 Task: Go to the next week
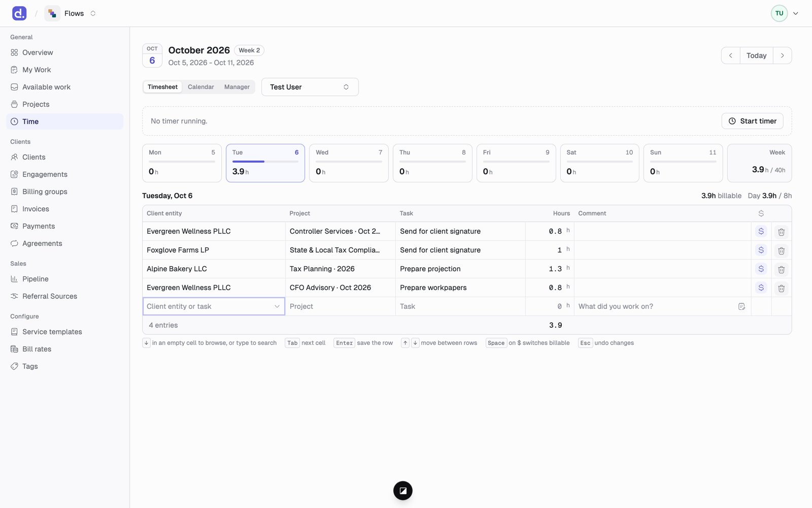point(782,55)
